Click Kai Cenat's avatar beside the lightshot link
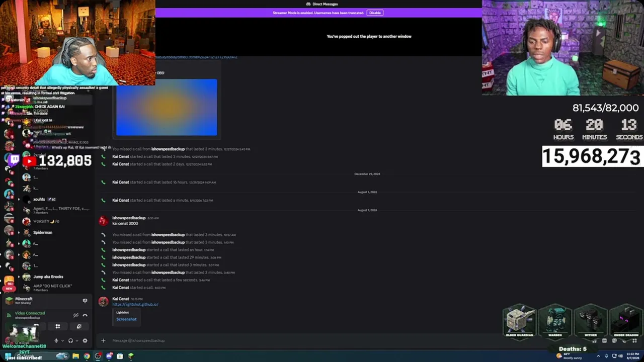 tap(103, 301)
